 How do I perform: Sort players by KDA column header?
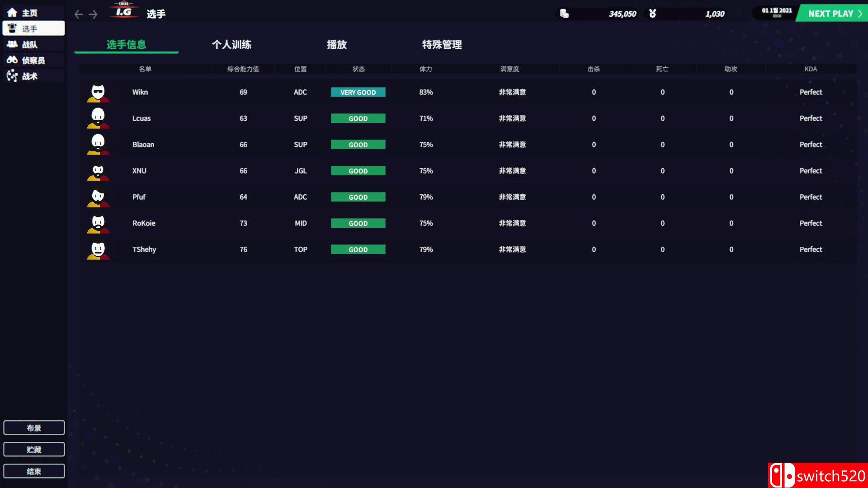coord(810,69)
